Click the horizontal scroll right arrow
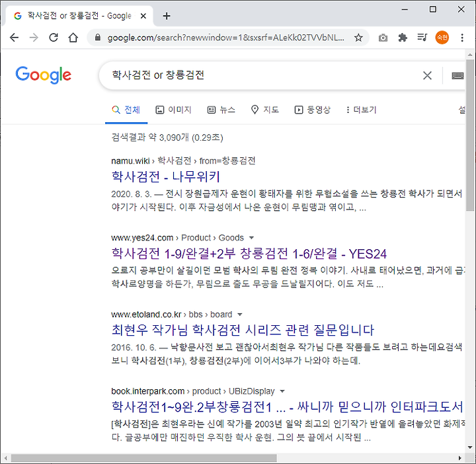The width and height of the screenshot is (476, 464). click(460, 457)
